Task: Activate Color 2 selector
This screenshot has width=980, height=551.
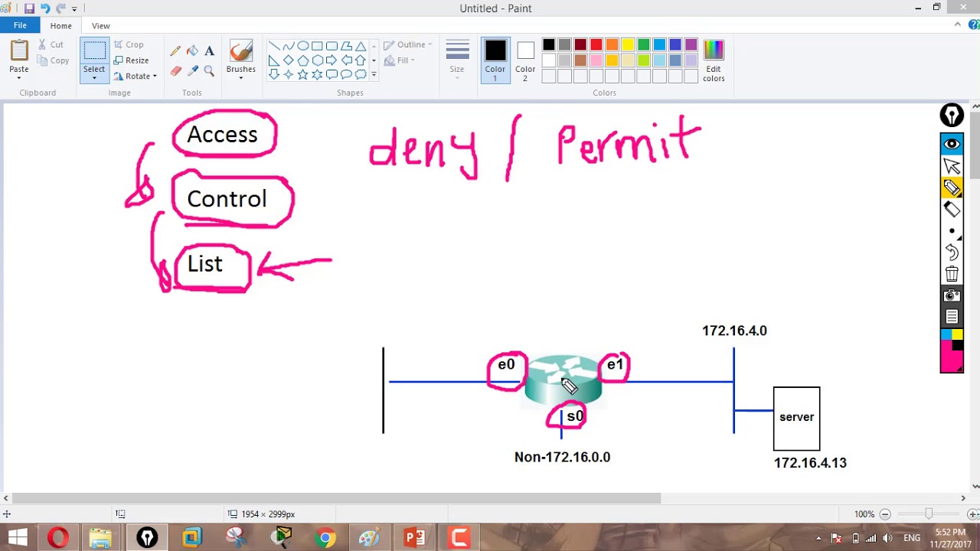Action: (x=525, y=60)
